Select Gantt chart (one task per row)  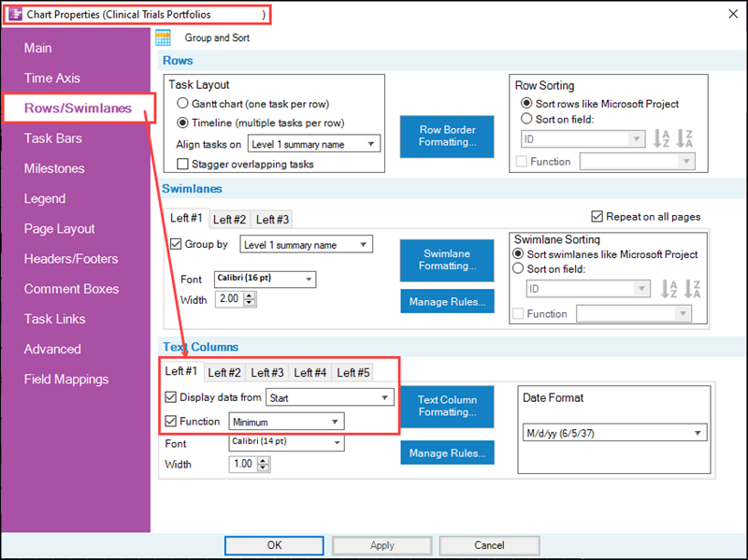pos(182,103)
